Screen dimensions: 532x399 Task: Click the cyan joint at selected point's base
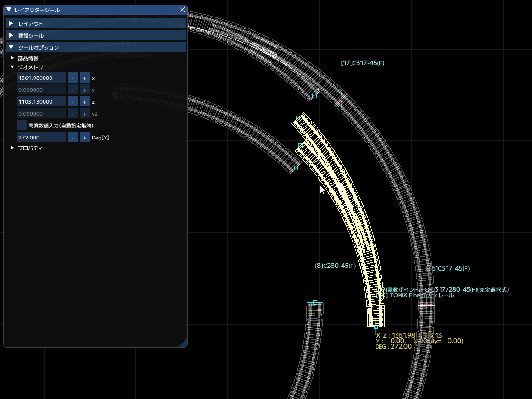pos(376,327)
